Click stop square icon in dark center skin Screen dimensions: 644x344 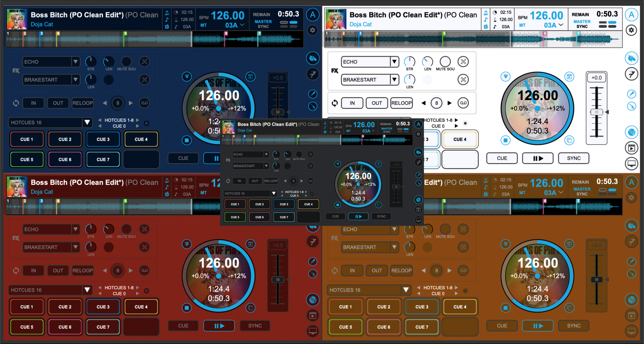pos(338,205)
